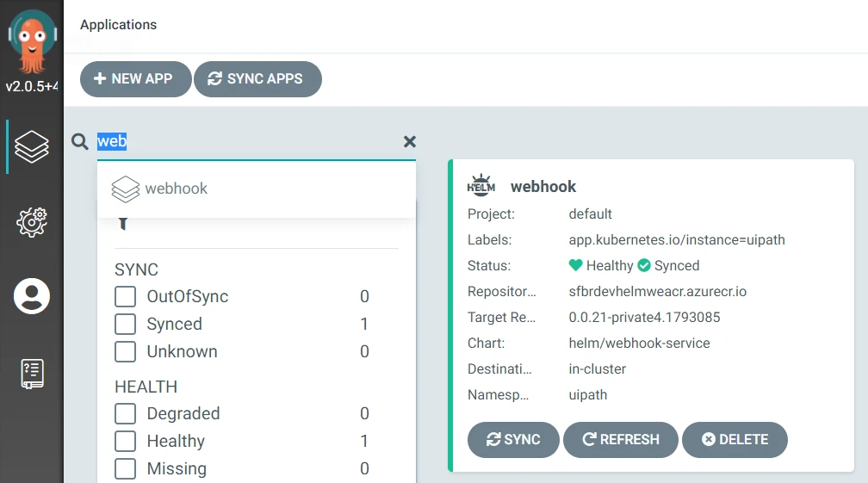Click the SYNC filter section heading
Image resolution: width=868 pixels, height=483 pixels.
136,269
